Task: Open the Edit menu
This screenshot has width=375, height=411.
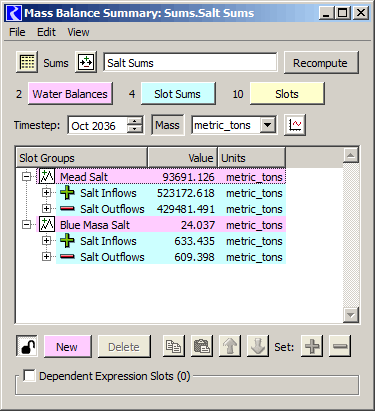Action: 46,32
